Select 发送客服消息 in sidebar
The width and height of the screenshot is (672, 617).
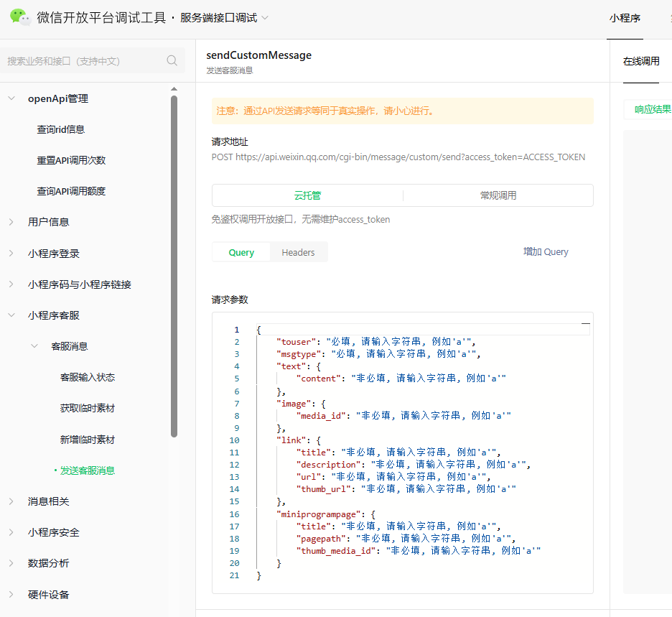(x=88, y=470)
